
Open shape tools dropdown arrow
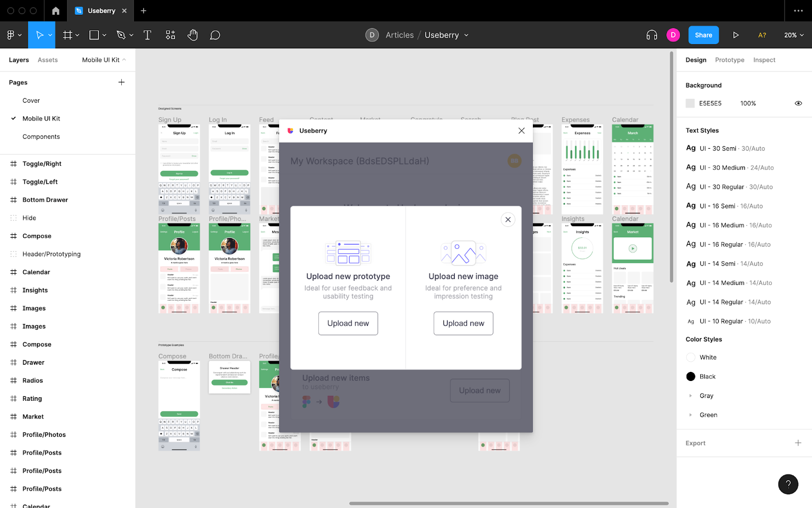(x=105, y=35)
